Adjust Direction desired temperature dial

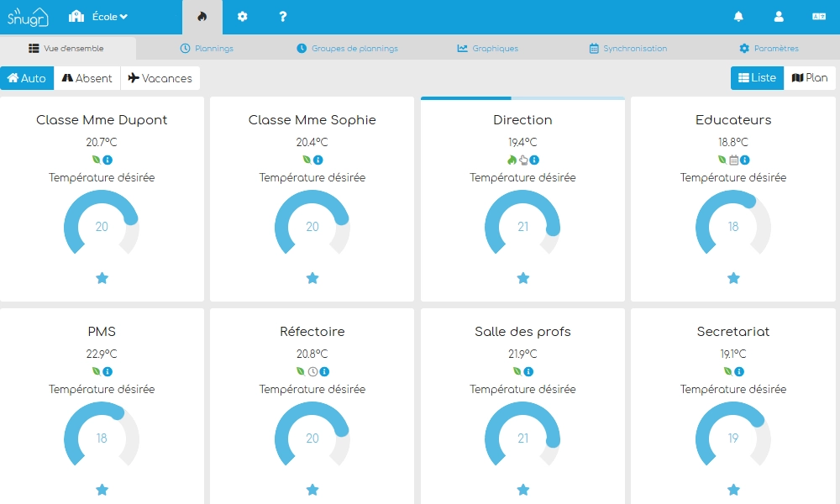click(522, 223)
